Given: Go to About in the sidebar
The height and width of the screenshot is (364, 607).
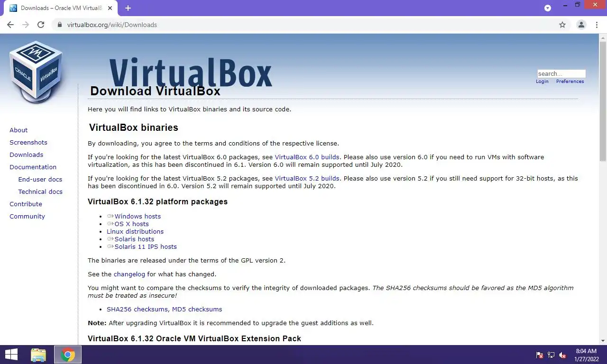Looking at the screenshot, I should [18, 130].
